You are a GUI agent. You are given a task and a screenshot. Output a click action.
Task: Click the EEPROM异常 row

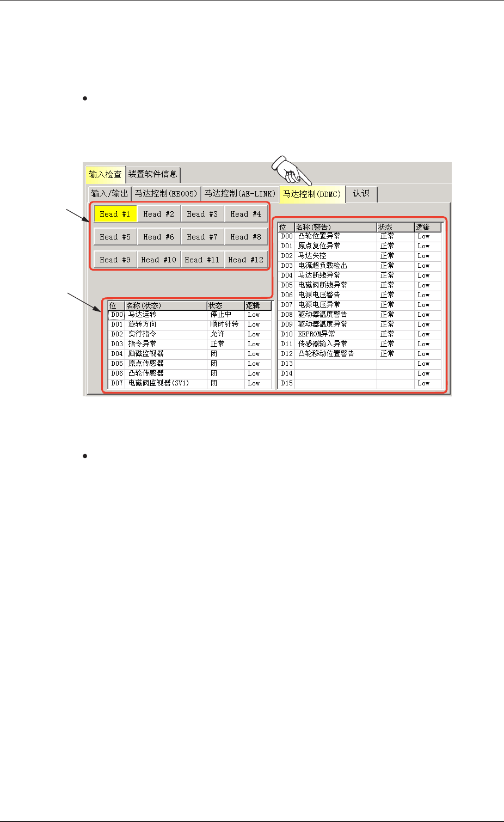coord(359,334)
